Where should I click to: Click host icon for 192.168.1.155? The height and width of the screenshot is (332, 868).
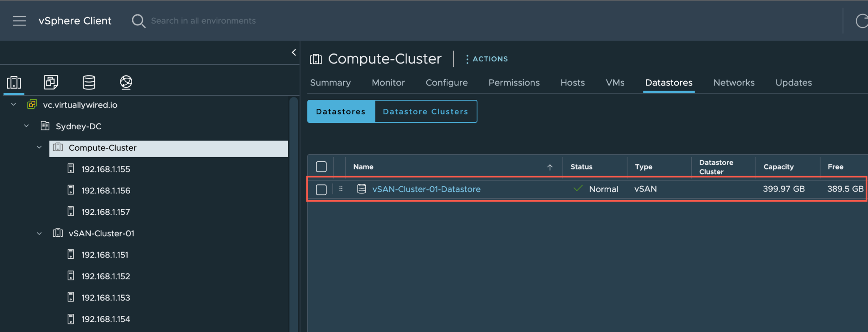coord(71,169)
